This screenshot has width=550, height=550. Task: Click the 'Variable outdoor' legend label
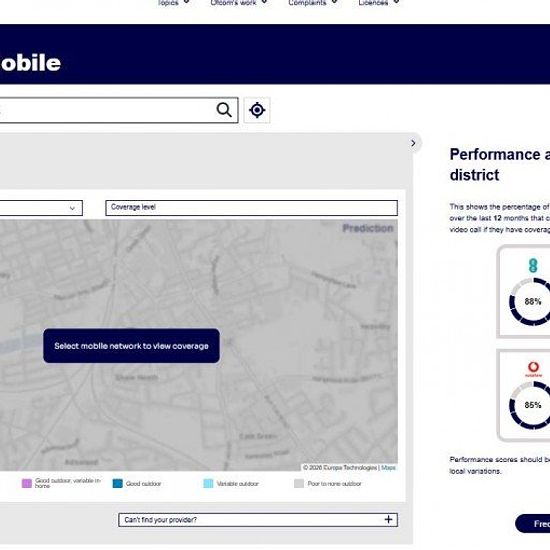(237, 484)
